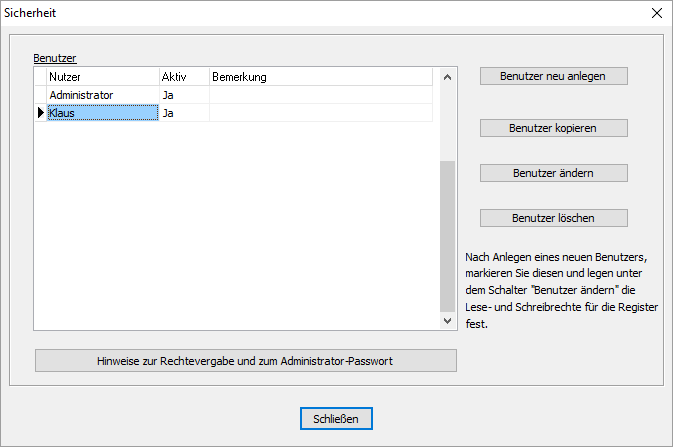Viewport: 673px width, 447px height.
Task: Click the Bemerkung cell of Klaus
Action: click(320, 113)
